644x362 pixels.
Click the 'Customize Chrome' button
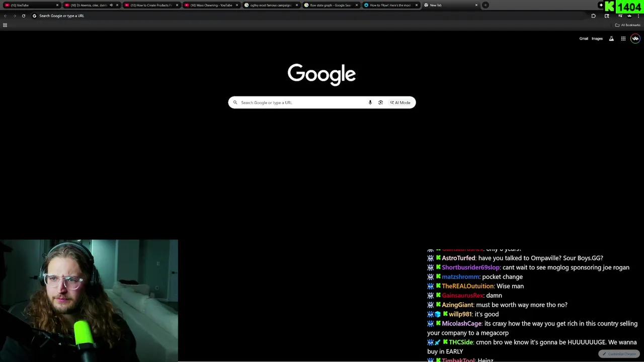619,354
